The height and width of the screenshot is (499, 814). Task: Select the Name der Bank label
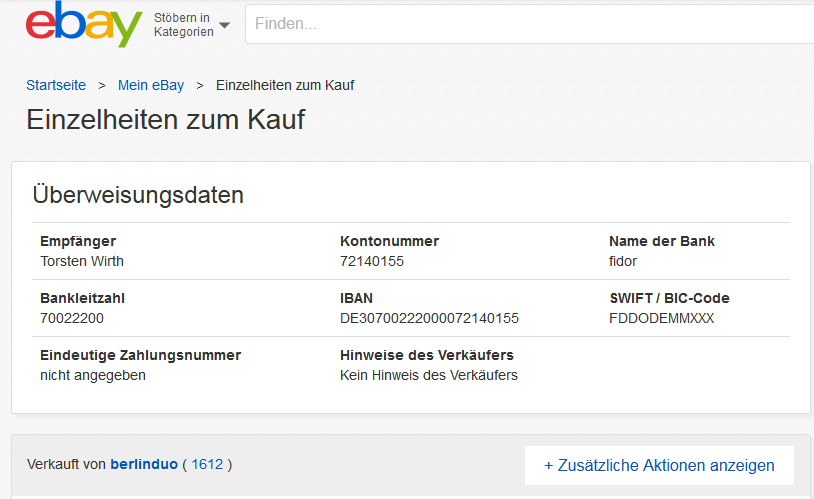(x=662, y=241)
